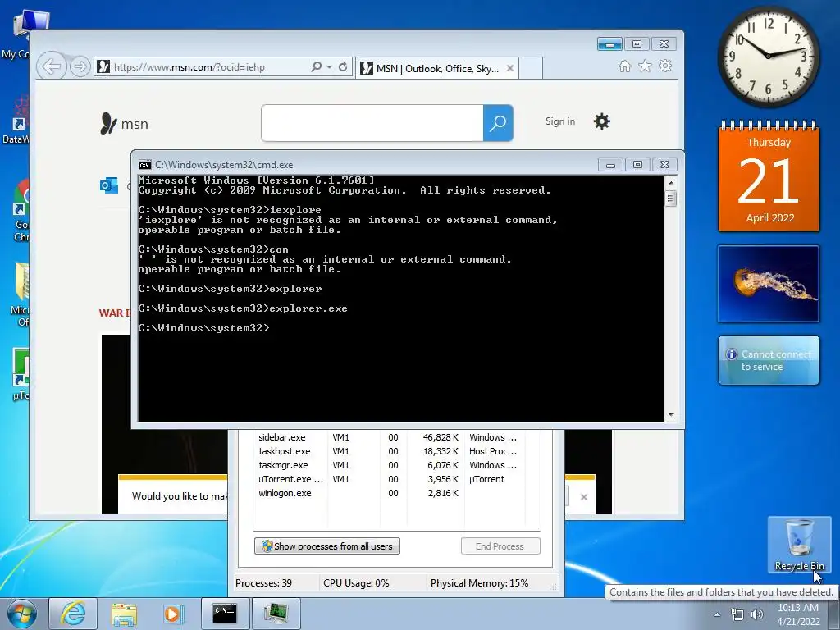
Task: Switch to cmd window via taskbar
Action: click(x=225, y=614)
